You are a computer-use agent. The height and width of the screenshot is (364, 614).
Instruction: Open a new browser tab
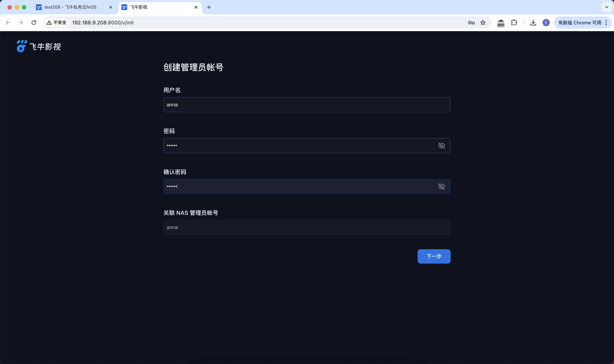209,7
